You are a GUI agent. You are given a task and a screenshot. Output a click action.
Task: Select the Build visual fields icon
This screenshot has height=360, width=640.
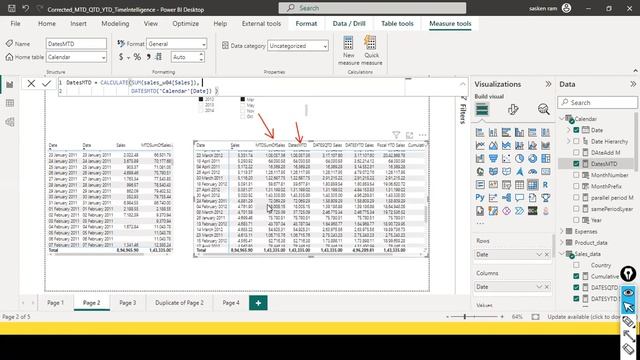482,109
